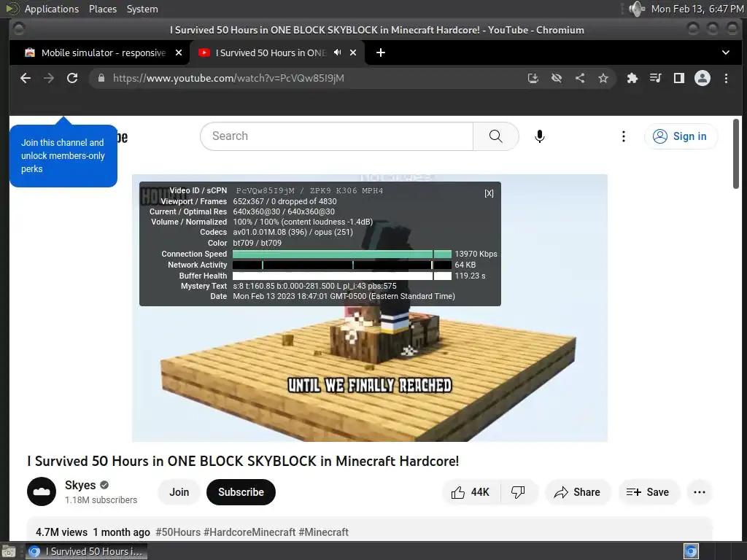The height and width of the screenshot is (560, 747).
Task: Toggle the browser side panel
Action: pos(679,78)
